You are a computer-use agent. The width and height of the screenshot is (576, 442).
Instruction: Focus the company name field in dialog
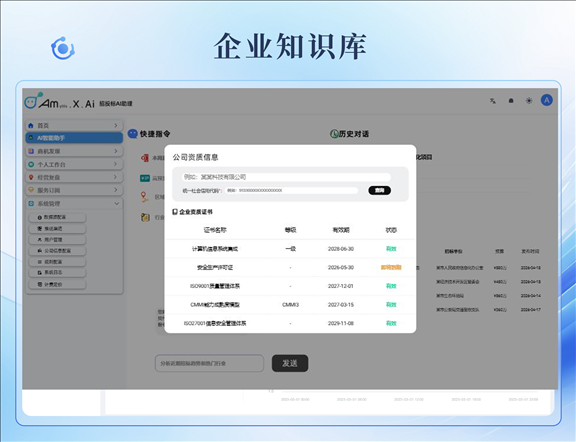click(x=286, y=177)
